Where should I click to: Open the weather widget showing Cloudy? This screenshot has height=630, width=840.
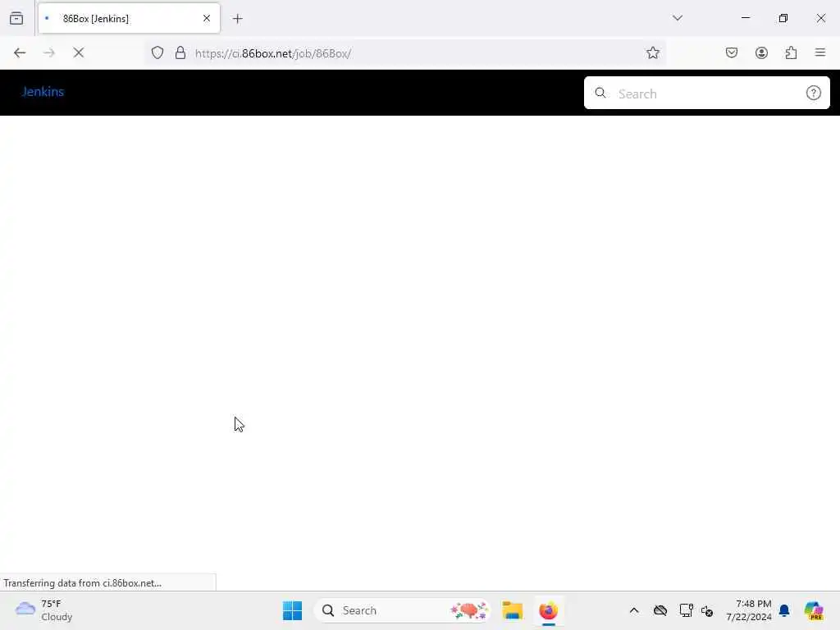coord(44,610)
